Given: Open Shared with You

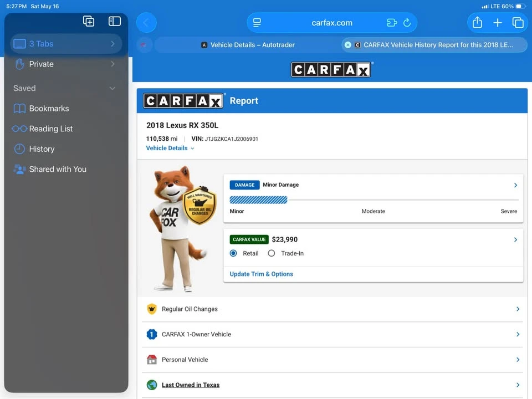Looking at the screenshot, I should pyautogui.click(x=66, y=170).
